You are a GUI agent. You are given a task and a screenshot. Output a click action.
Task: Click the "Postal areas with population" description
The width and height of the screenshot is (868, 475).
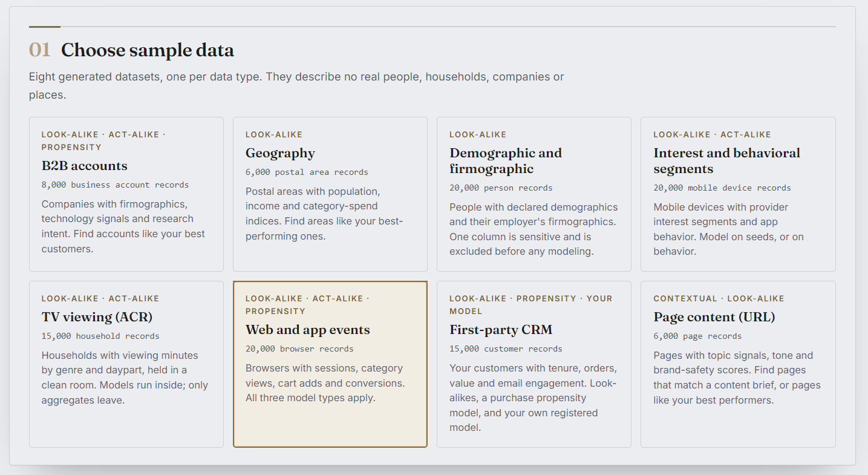tap(324, 214)
